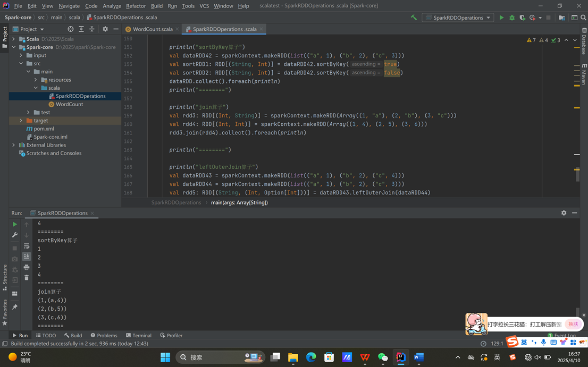Viewport: 588px width, 367px height.
Task: Expand the input folder
Action: coord(21,55)
